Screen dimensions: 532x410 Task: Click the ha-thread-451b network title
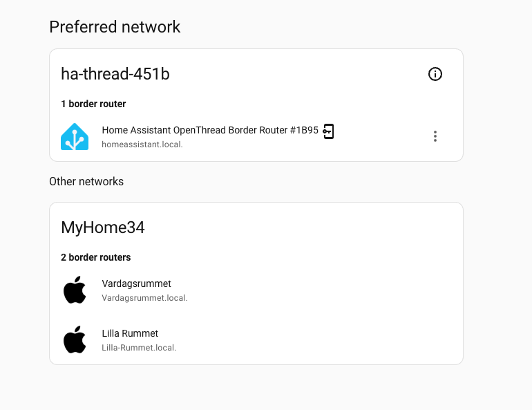click(115, 74)
